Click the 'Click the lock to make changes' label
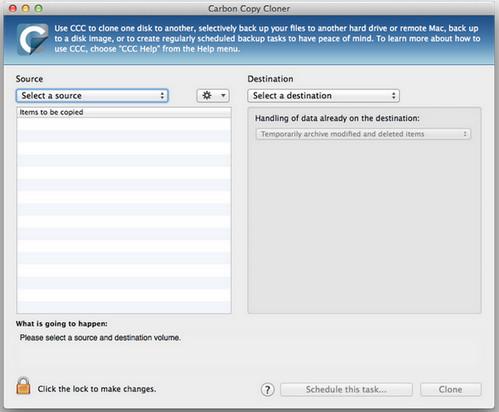The width and height of the screenshot is (499, 412). point(97,389)
